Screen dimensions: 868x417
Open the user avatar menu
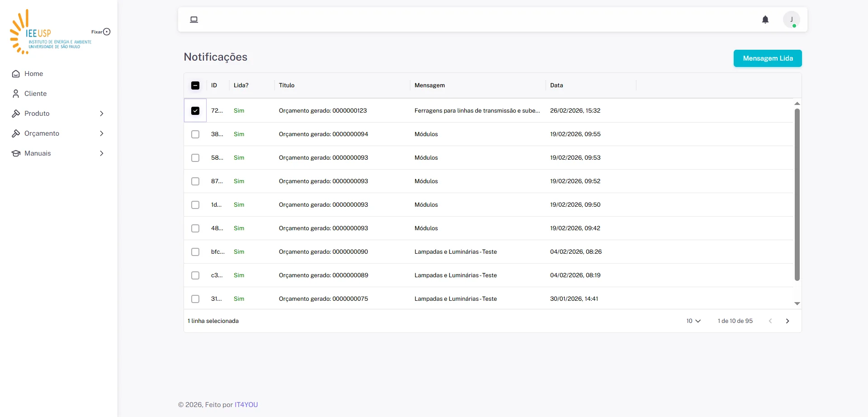click(x=792, y=19)
